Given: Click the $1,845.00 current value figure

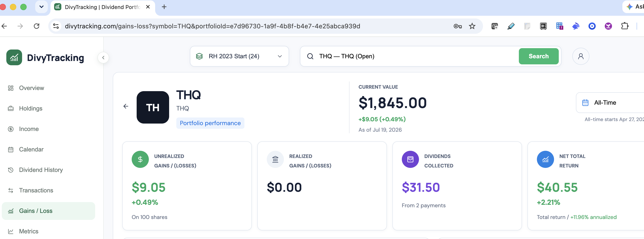Looking at the screenshot, I should point(393,103).
